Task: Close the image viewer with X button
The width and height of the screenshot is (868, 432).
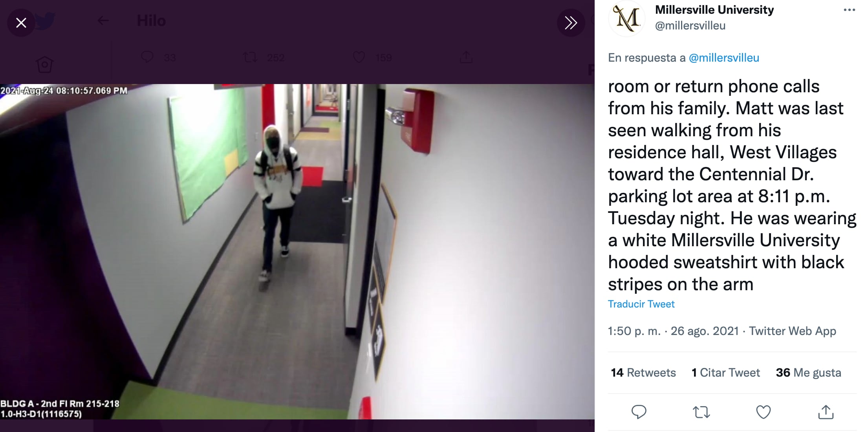Action: pos(21,23)
